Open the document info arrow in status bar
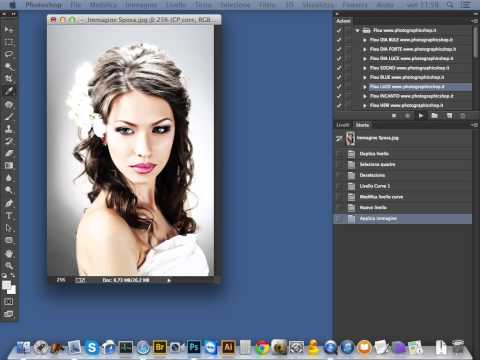This screenshot has width=480, height=360. pos(169,280)
